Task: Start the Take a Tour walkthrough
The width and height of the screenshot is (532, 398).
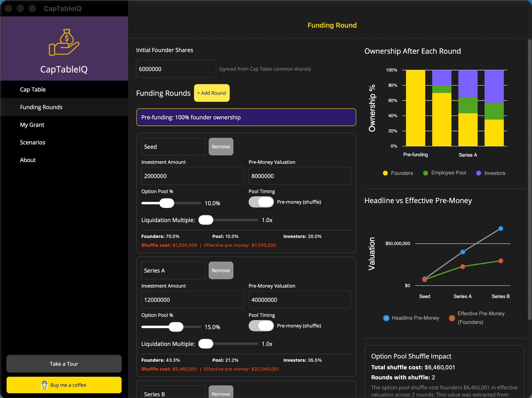Action: tap(64, 364)
